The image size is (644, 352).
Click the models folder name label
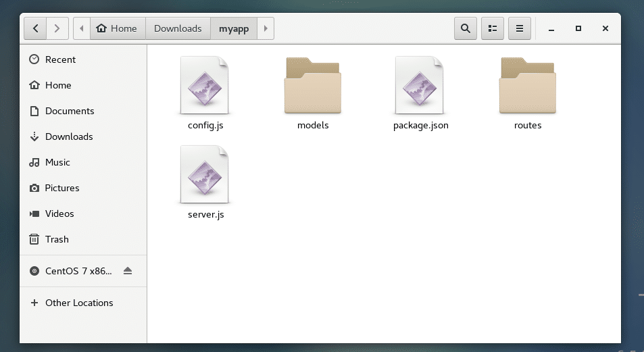313,125
